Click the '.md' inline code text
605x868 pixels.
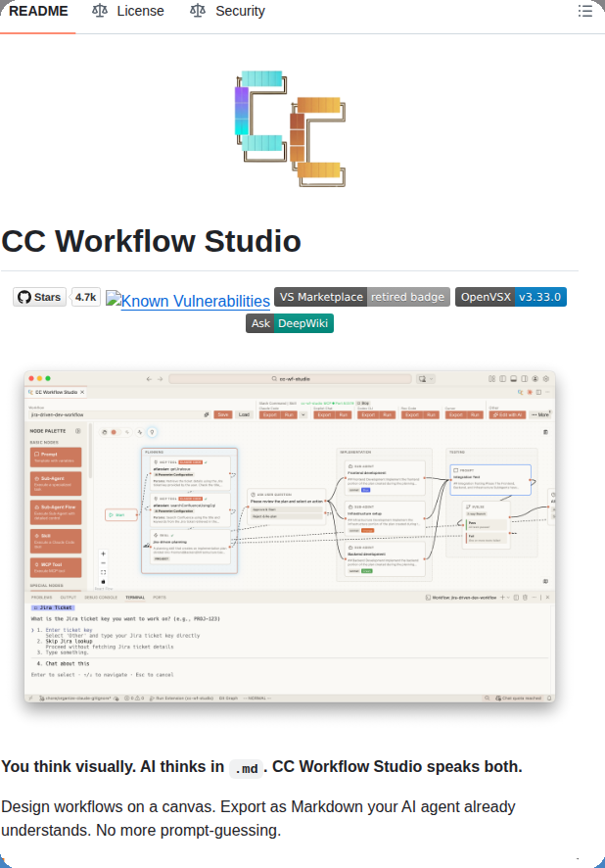tap(246, 768)
